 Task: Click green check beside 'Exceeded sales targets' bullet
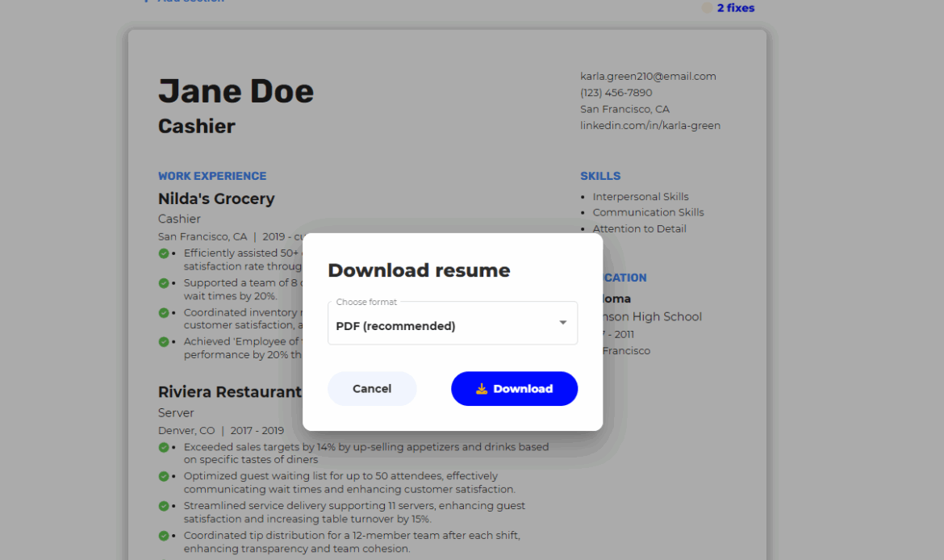coord(164,447)
